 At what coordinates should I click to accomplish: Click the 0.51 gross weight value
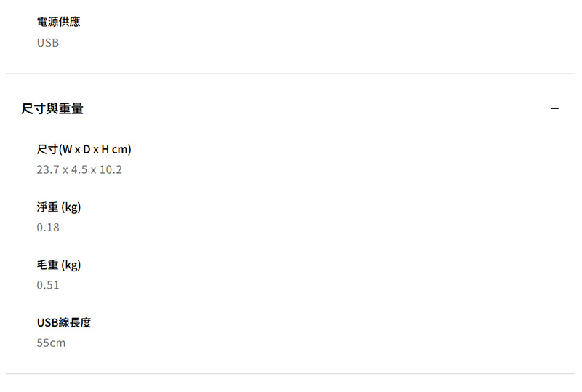(x=48, y=285)
